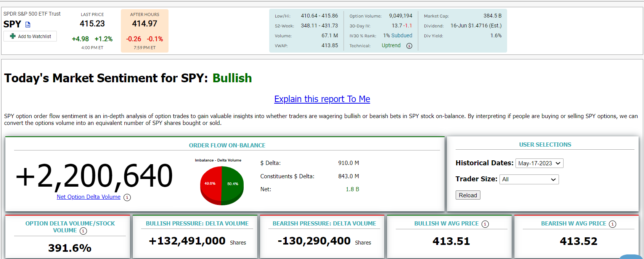Click the 30-Day IV value 13.7

397,26
